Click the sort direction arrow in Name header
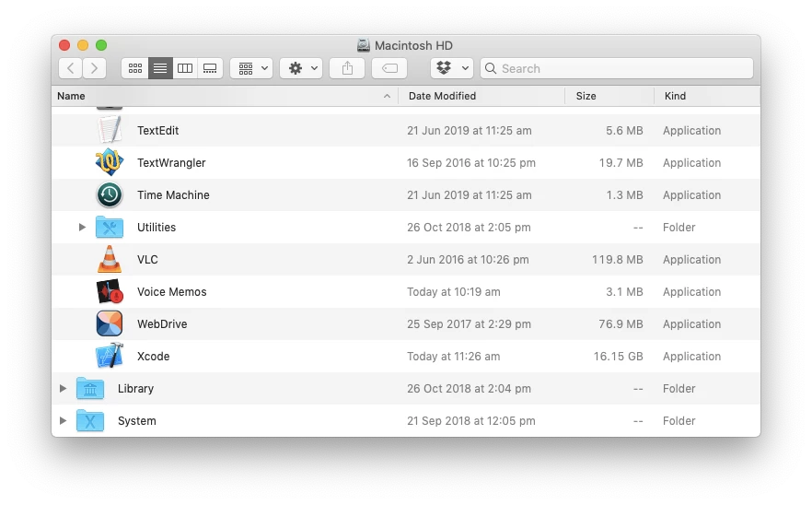Image resolution: width=812 pixels, height=505 pixels. pos(387,96)
